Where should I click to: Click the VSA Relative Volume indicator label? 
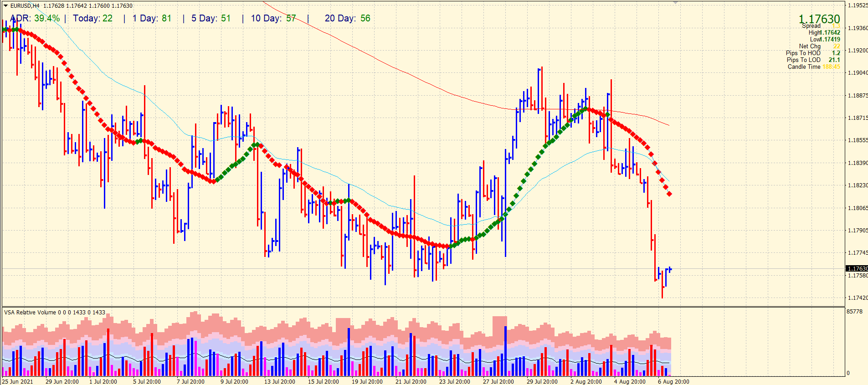[54, 313]
